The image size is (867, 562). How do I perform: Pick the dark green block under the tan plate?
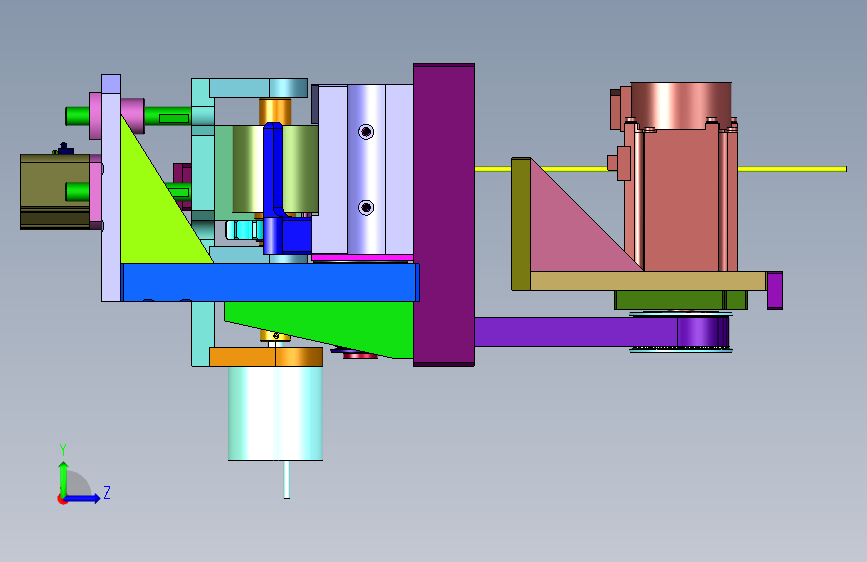[x=681, y=300]
